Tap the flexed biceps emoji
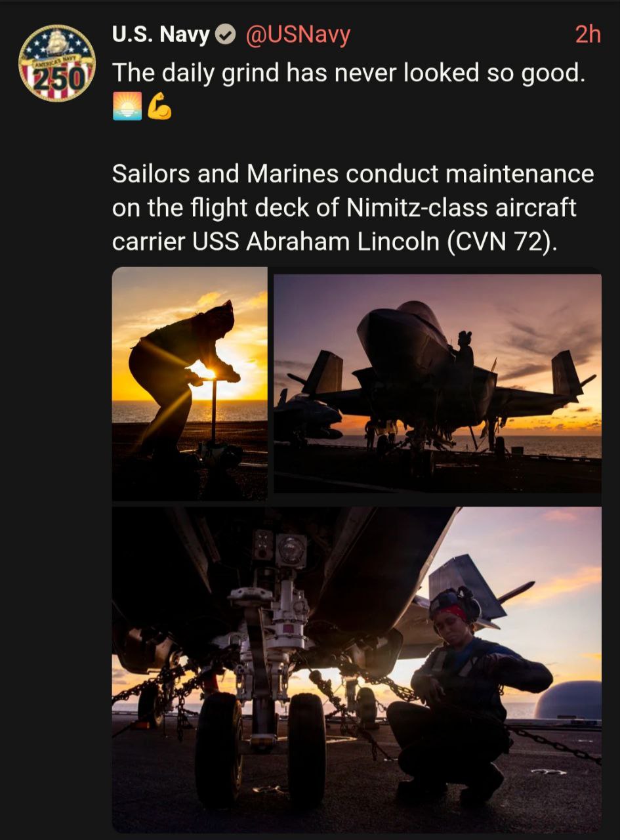The image size is (620, 840). pyautogui.click(x=159, y=106)
